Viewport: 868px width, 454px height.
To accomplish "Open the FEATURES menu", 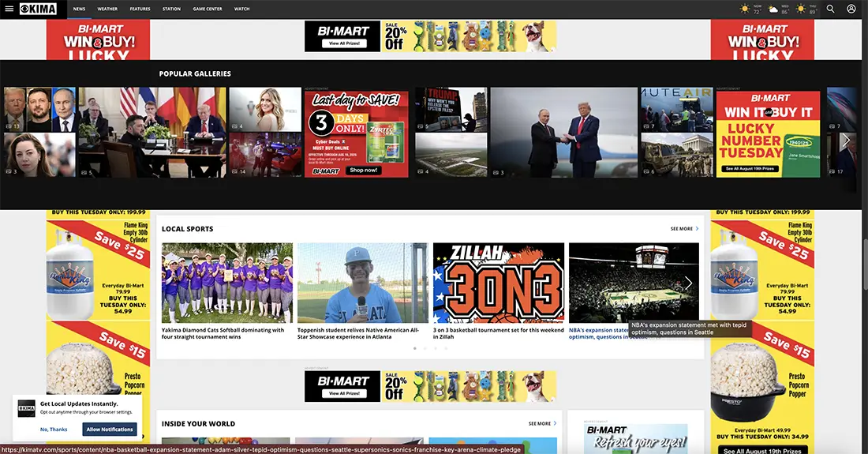I will click(x=140, y=9).
